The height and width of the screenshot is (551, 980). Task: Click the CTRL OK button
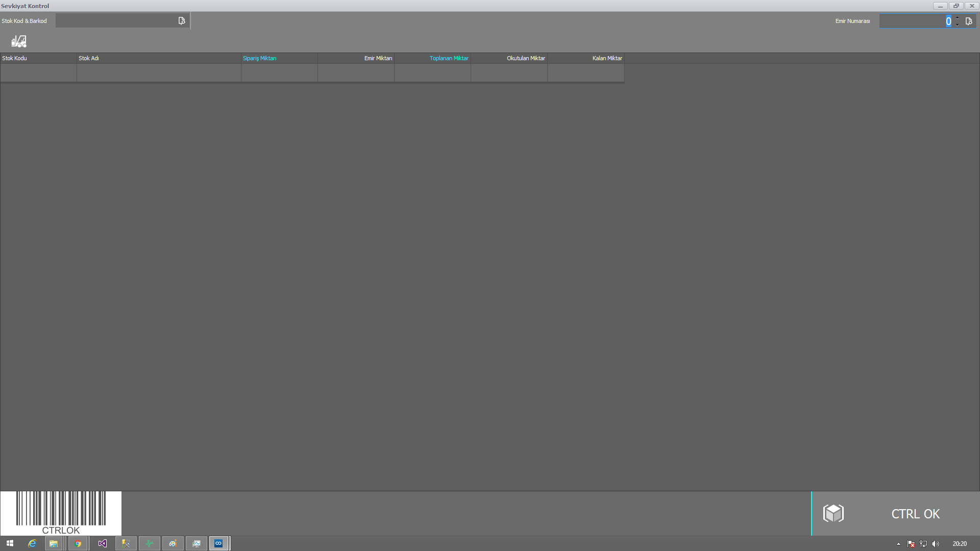(896, 513)
